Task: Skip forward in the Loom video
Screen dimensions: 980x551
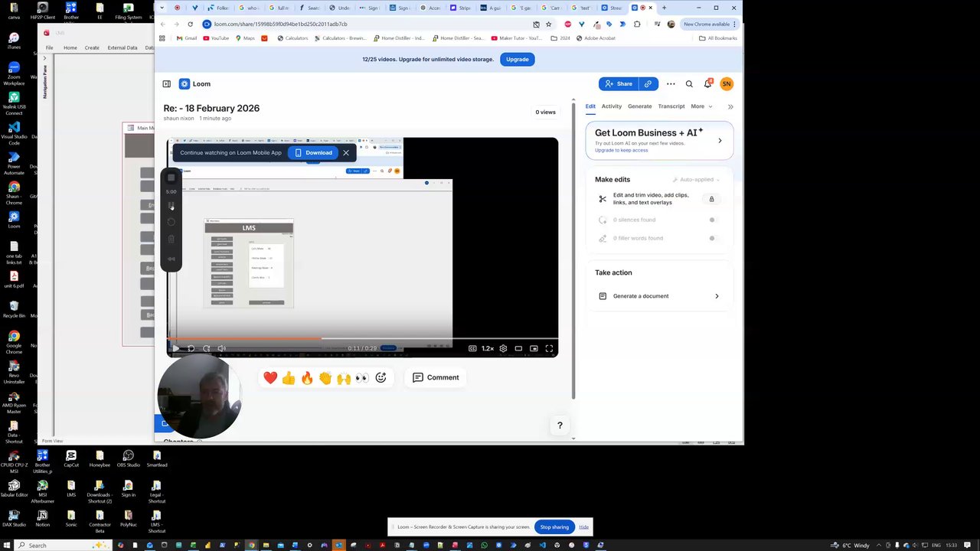Action: point(206,349)
